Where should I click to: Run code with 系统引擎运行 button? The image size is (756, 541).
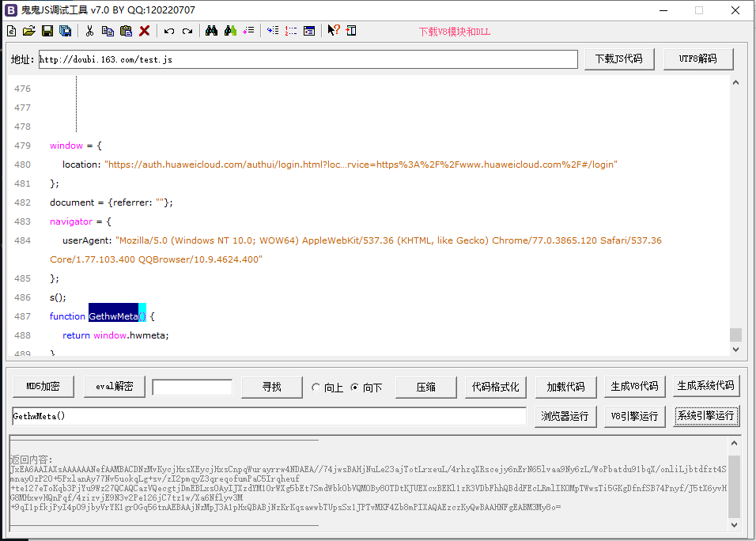point(706,416)
